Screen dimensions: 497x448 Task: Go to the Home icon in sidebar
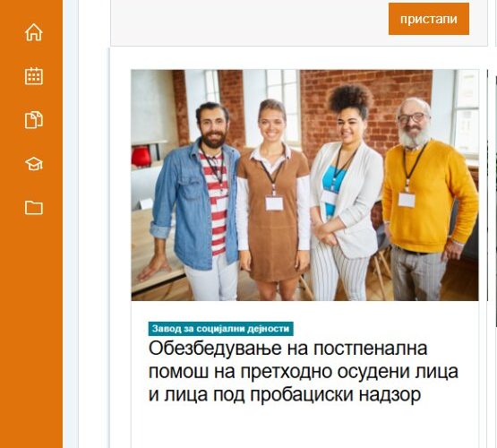point(34,32)
